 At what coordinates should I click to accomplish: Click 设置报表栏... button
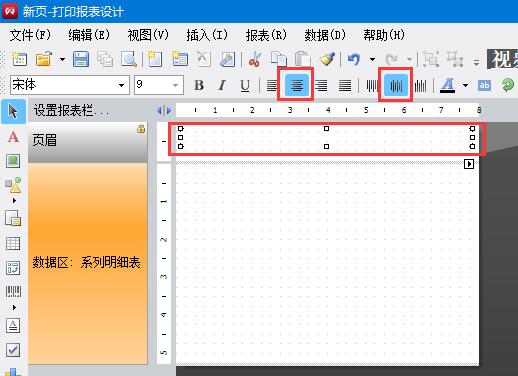[71, 110]
